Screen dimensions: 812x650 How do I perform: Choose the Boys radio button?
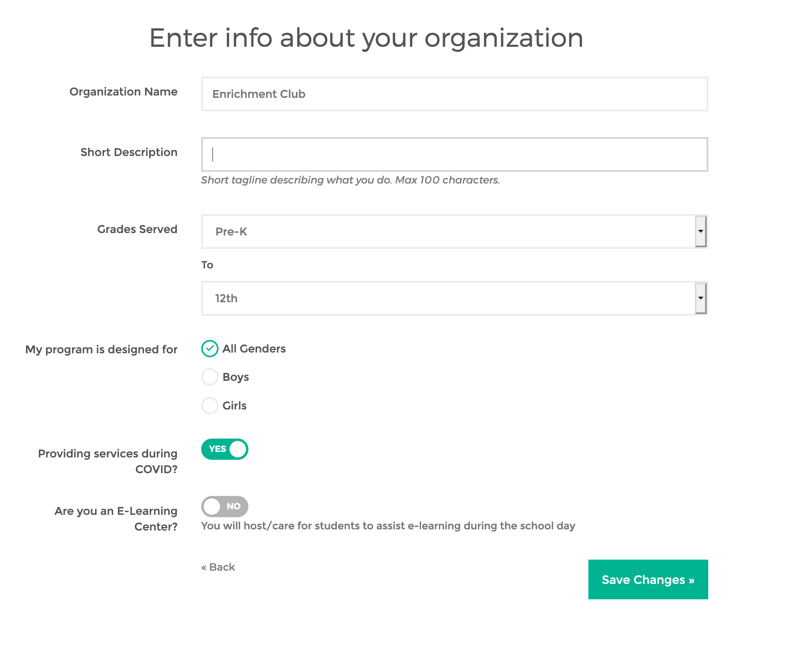point(210,377)
